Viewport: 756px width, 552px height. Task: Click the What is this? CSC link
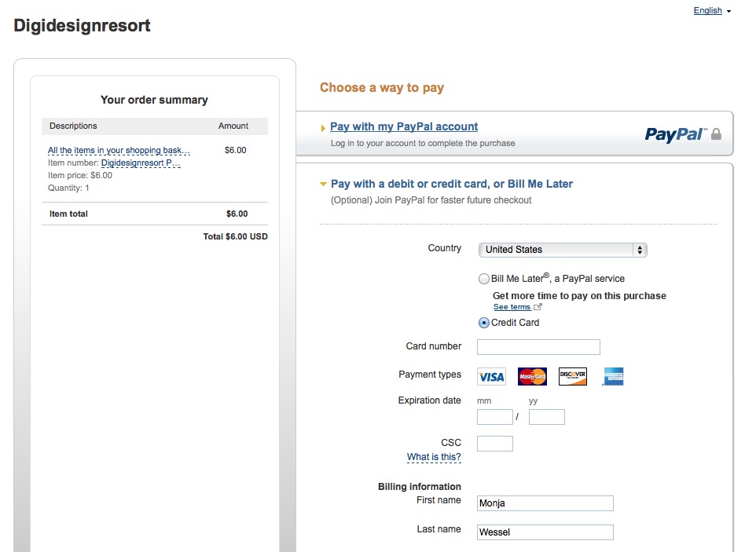coord(434,457)
